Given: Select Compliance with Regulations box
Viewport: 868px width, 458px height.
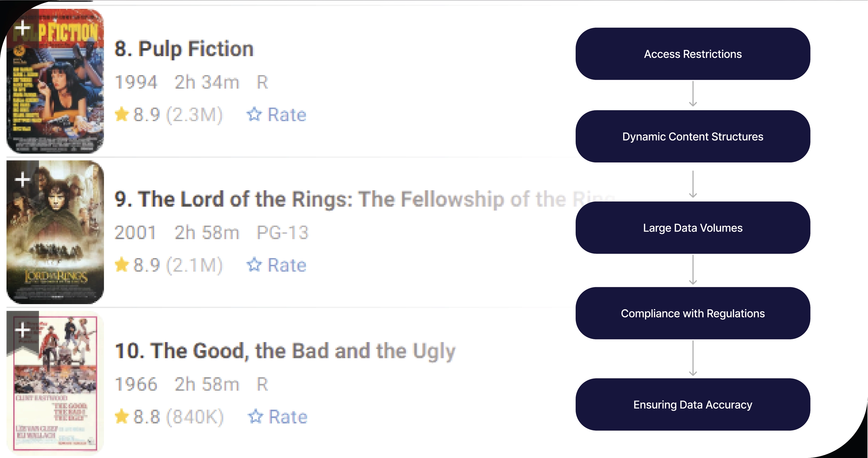Looking at the screenshot, I should (692, 313).
